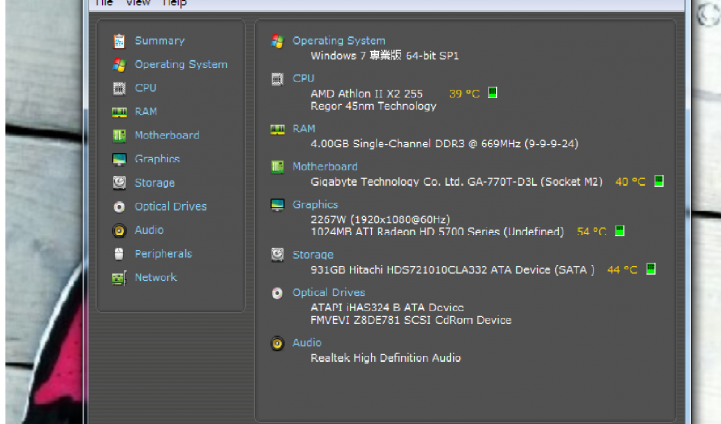The image size is (721, 424).
Task: Click the Audio heading link in summary
Action: (307, 343)
